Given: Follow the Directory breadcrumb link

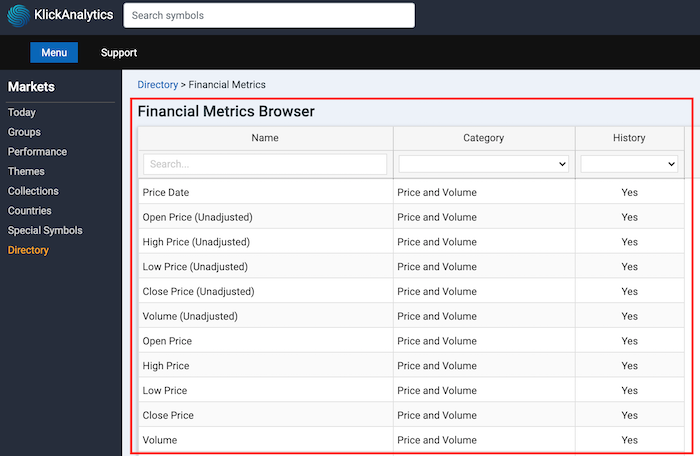Looking at the screenshot, I should pyautogui.click(x=158, y=85).
